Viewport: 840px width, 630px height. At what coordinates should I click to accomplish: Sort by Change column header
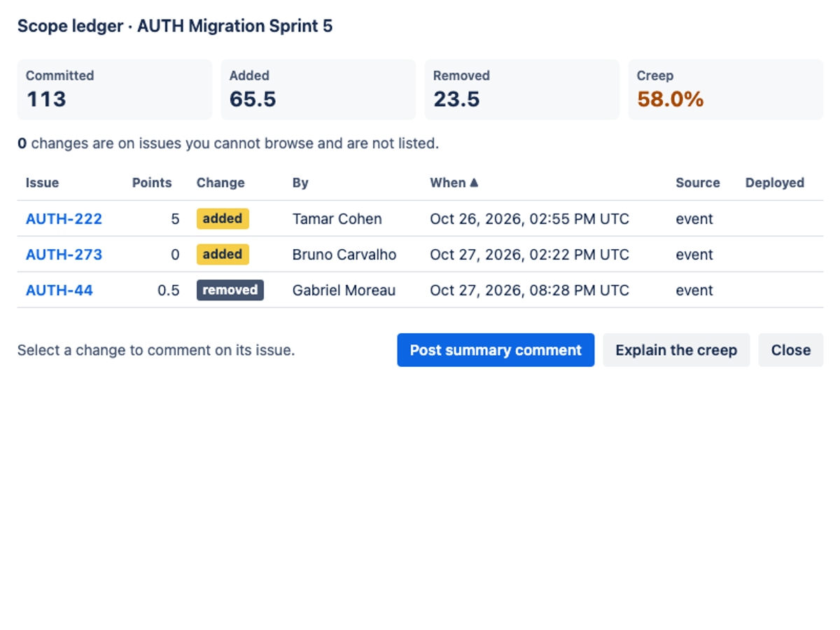coord(220,183)
